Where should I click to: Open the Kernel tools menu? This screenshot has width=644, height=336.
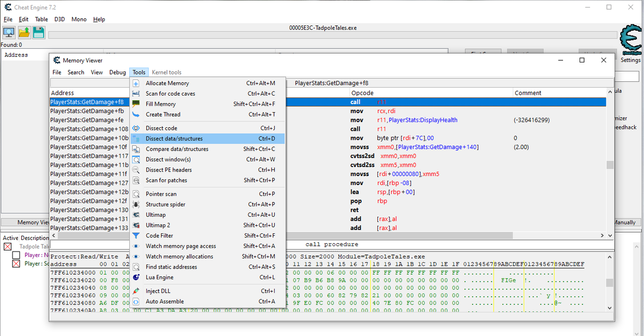click(x=167, y=72)
